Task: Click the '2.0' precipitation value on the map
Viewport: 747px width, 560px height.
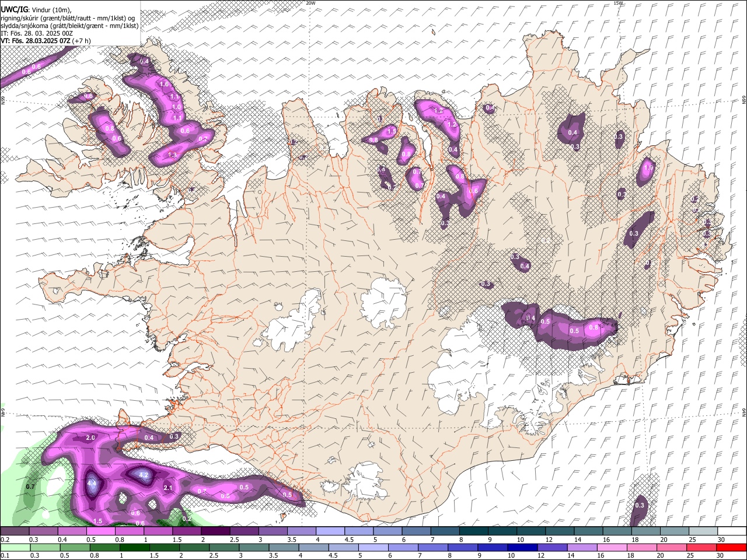Action: click(x=90, y=437)
